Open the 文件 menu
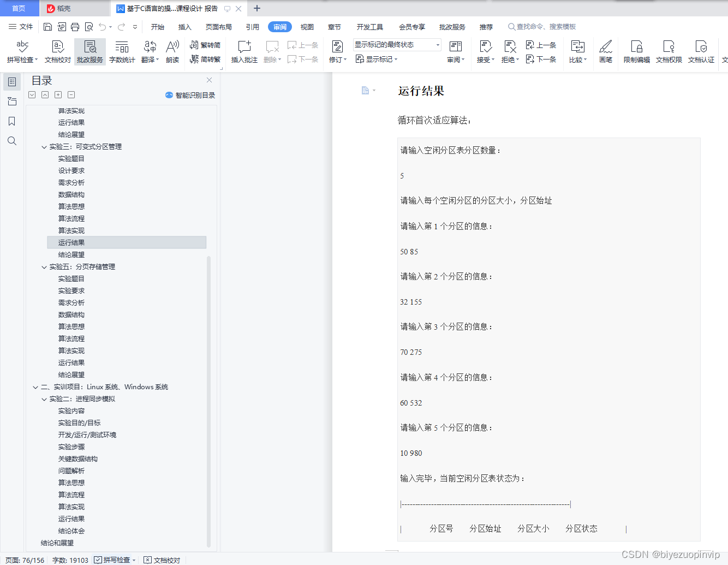The width and height of the screenshot is (728, 565). click(x=21, y=27)
